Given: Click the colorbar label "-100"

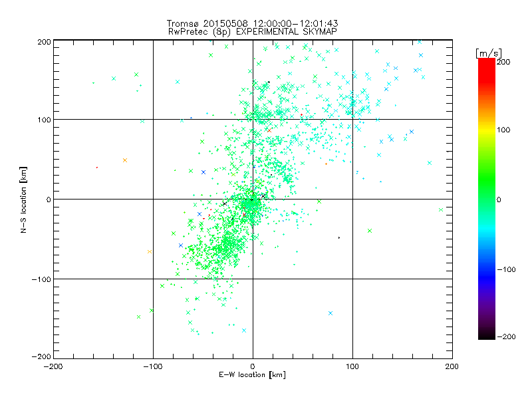Looking at the screenshot, I should [x=506, y=270].
